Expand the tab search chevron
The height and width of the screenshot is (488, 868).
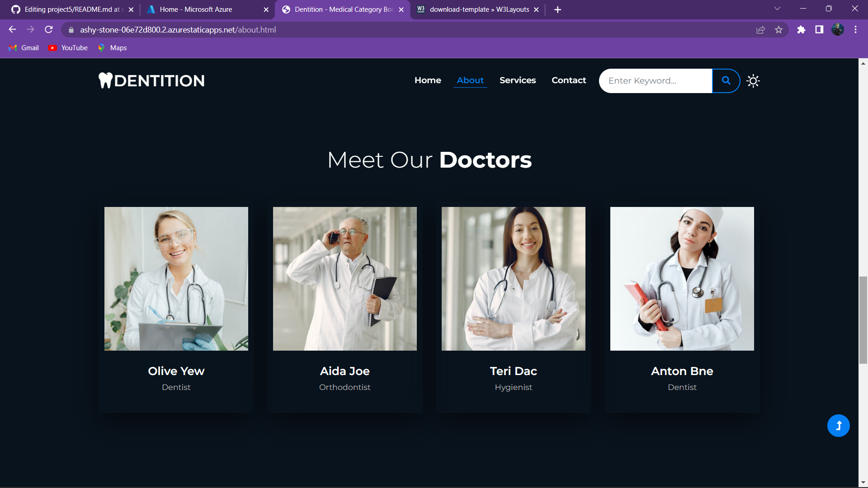(777, 9)
